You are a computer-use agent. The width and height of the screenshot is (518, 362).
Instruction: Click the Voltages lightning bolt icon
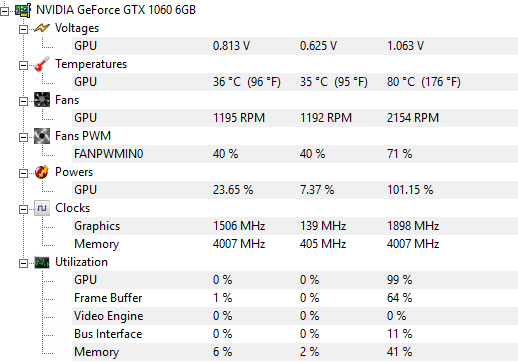pos(42,28)
